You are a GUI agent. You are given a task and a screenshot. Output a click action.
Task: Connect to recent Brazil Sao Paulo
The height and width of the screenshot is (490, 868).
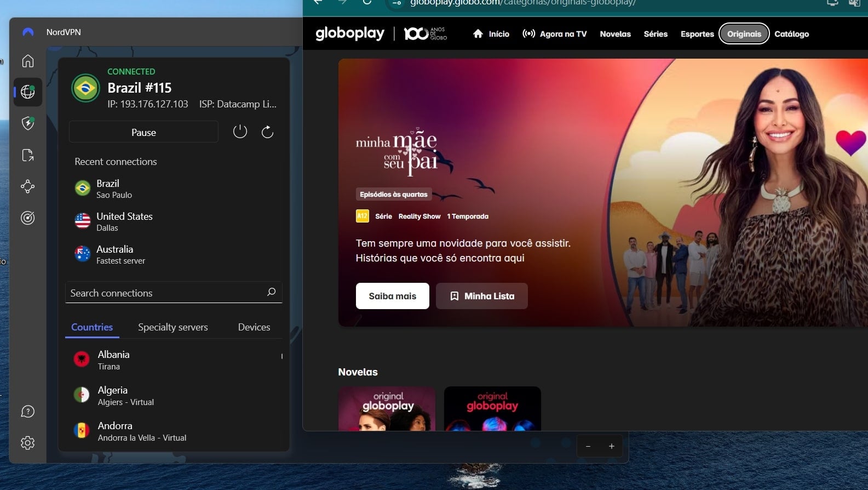(174, 189)
